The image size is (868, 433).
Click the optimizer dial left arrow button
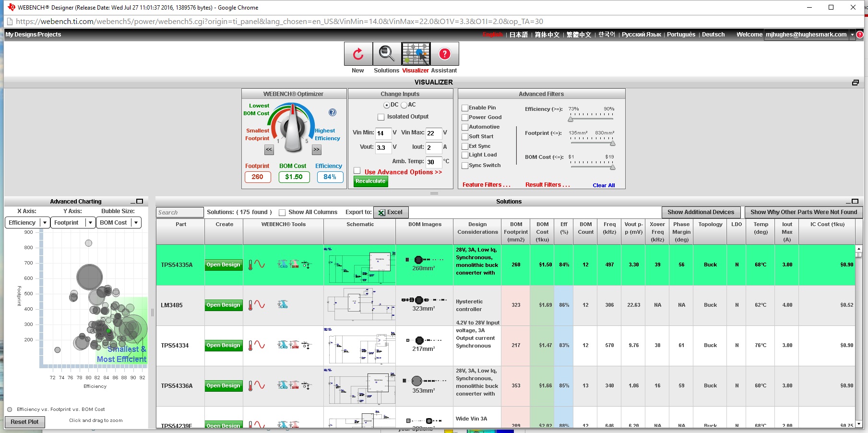click(269, 150)
